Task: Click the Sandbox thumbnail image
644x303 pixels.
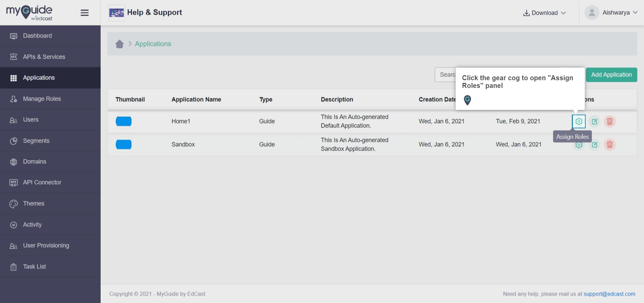Action: (x=123, y=145)
